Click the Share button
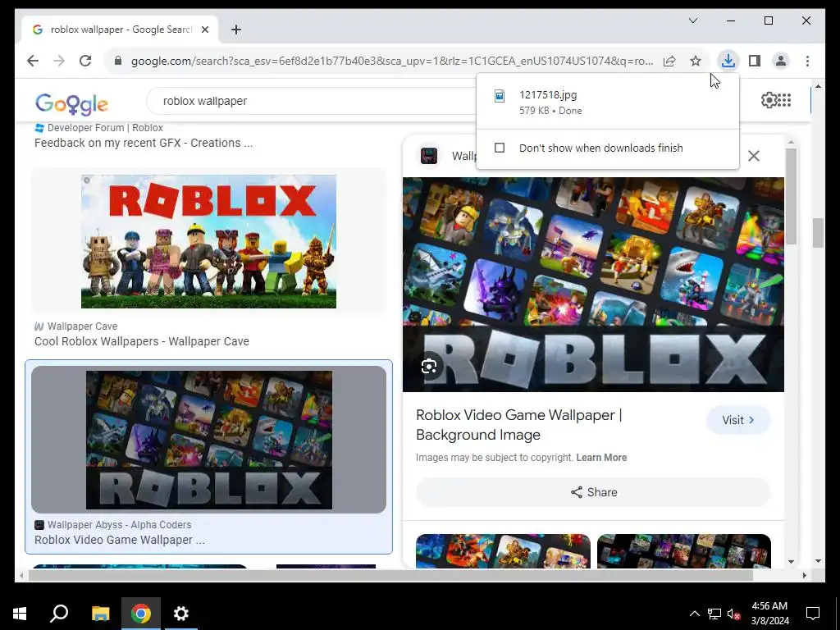 click(x=594, y=492)
